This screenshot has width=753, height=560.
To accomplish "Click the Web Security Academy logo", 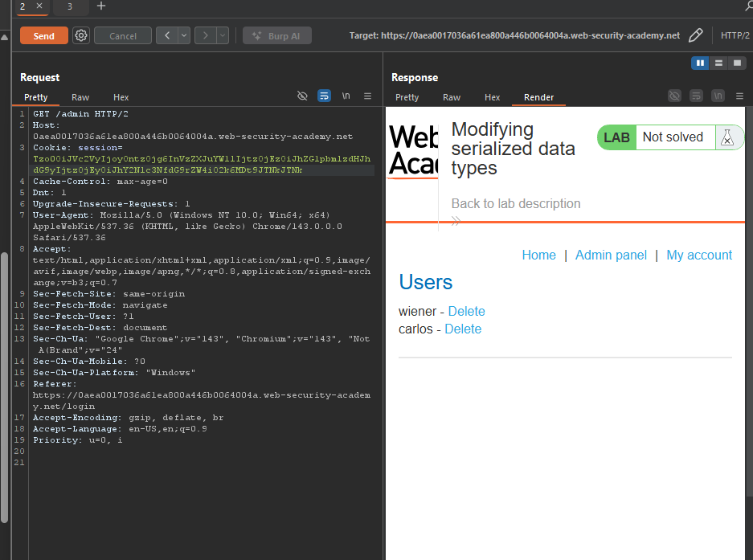I will [x=414, y=151].
